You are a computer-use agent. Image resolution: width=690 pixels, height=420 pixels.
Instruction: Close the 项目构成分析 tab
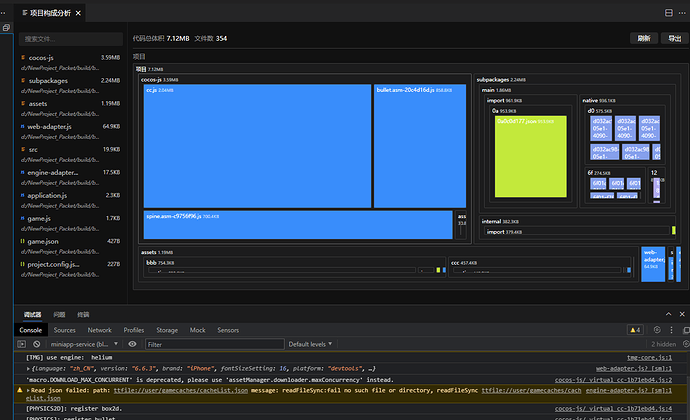click(x=79, y=12)
